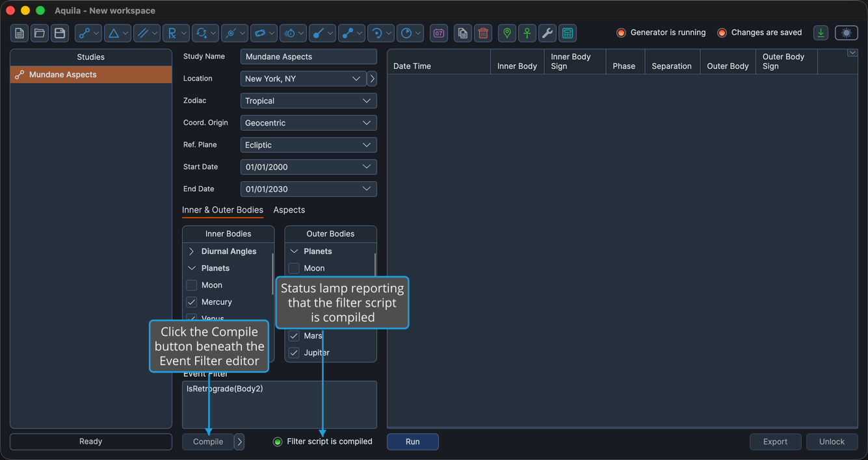Toggle the Moon checkbox under Outer Bodies

point(294,268)
